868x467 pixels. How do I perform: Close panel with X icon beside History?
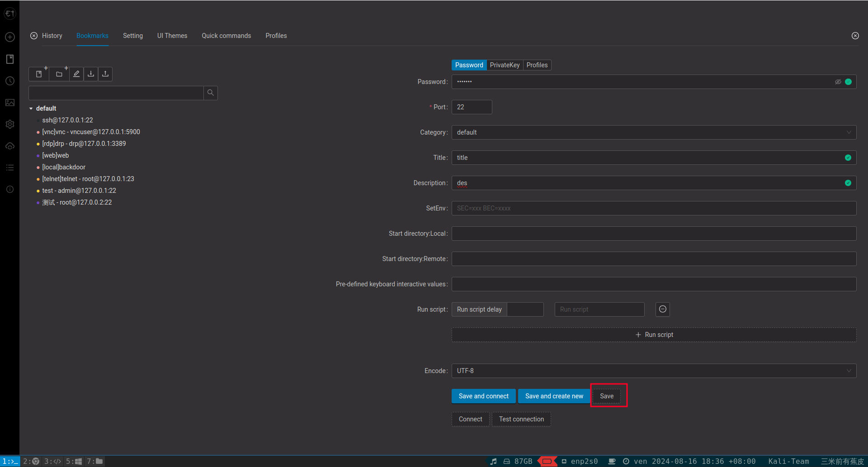tap(34, 36)
